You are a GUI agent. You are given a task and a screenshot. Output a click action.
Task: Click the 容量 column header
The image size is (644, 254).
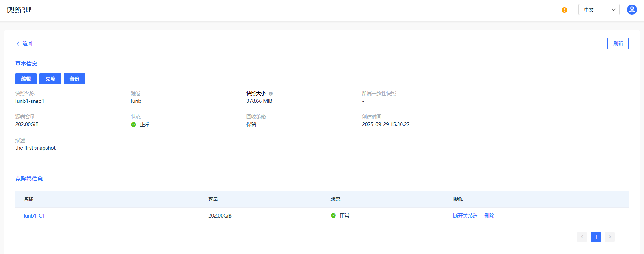tap(213, 199)
